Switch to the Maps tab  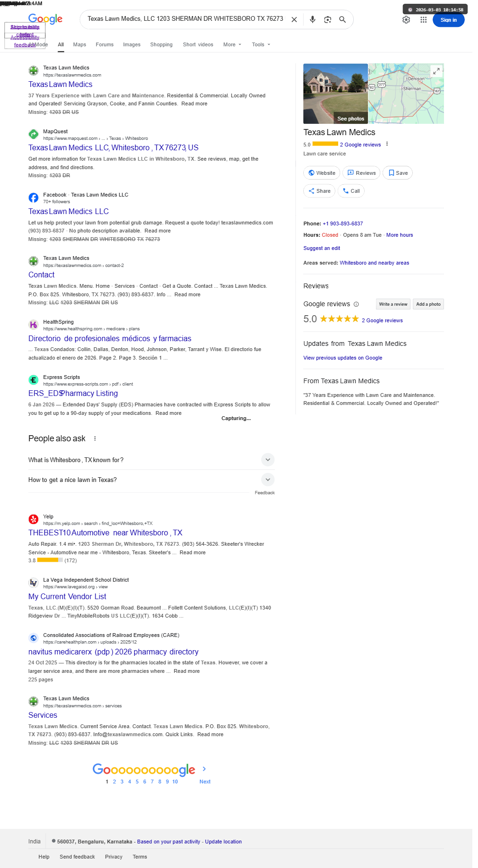[x=79, y=44]
